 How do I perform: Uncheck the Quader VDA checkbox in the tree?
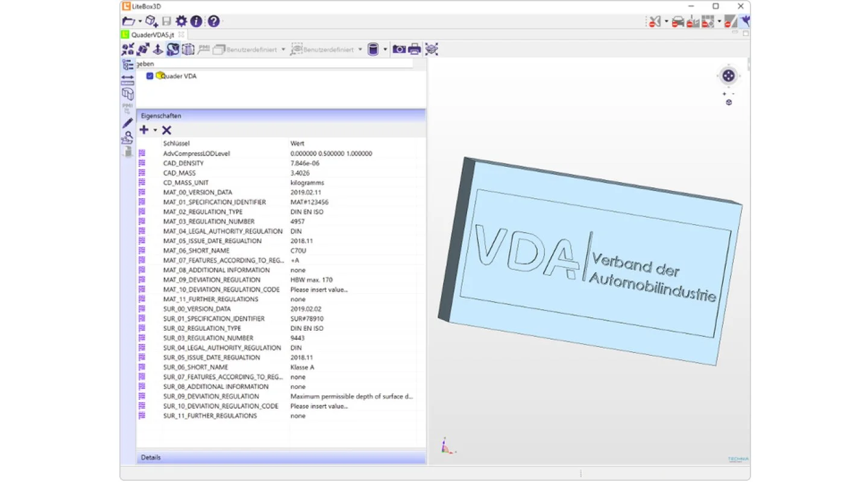[149, 77]
